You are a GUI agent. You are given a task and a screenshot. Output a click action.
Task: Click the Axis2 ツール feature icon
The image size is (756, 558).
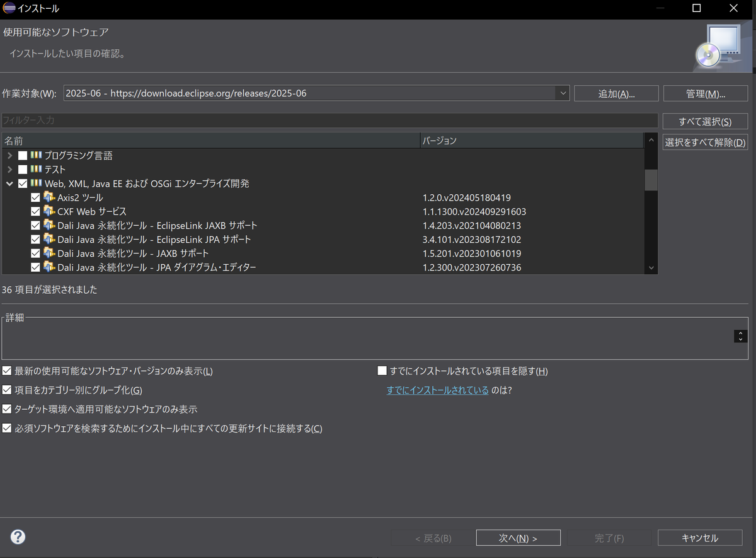(x=49, y=197)
